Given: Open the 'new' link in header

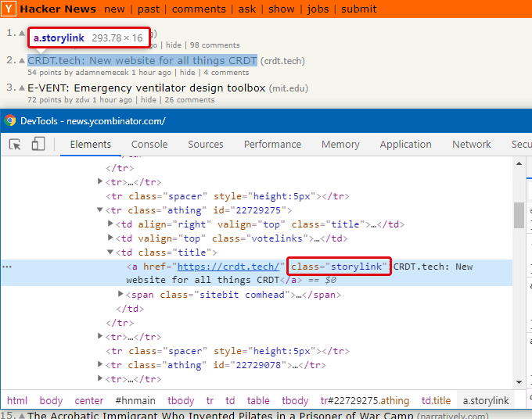Looking at the screenshot, I should [114, 9].
